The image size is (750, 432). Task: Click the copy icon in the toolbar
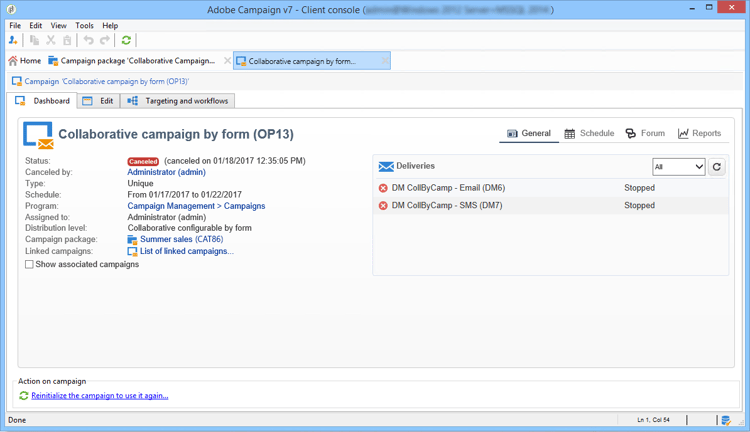34,40
